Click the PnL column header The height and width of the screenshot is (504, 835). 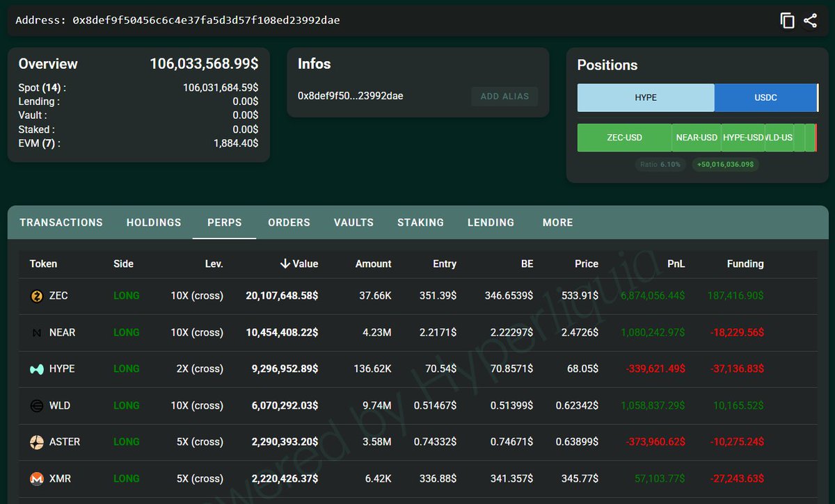(x=675, y=264)
